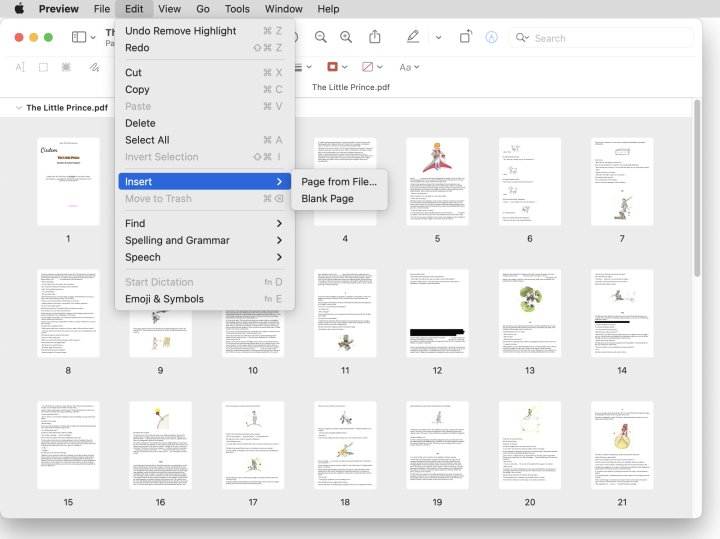
Task: Select the Redact tool icon
Action: pos(66,67)
